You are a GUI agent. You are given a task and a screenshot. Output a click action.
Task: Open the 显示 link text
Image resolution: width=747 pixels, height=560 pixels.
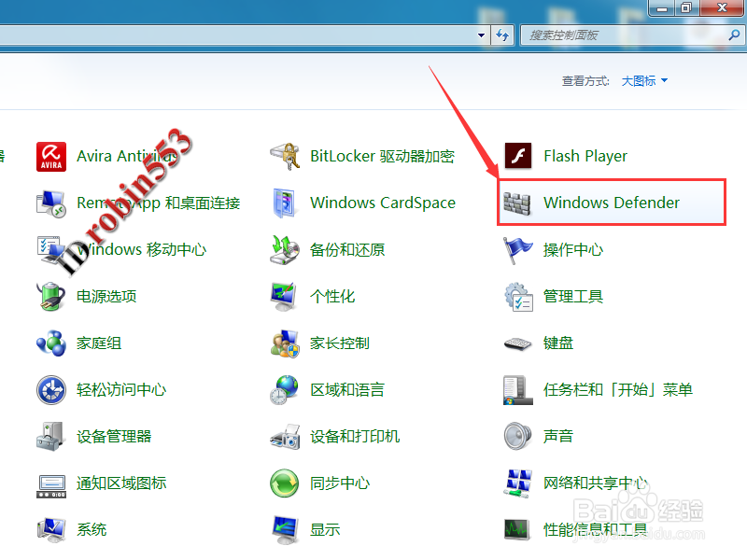tap(325, 529)
